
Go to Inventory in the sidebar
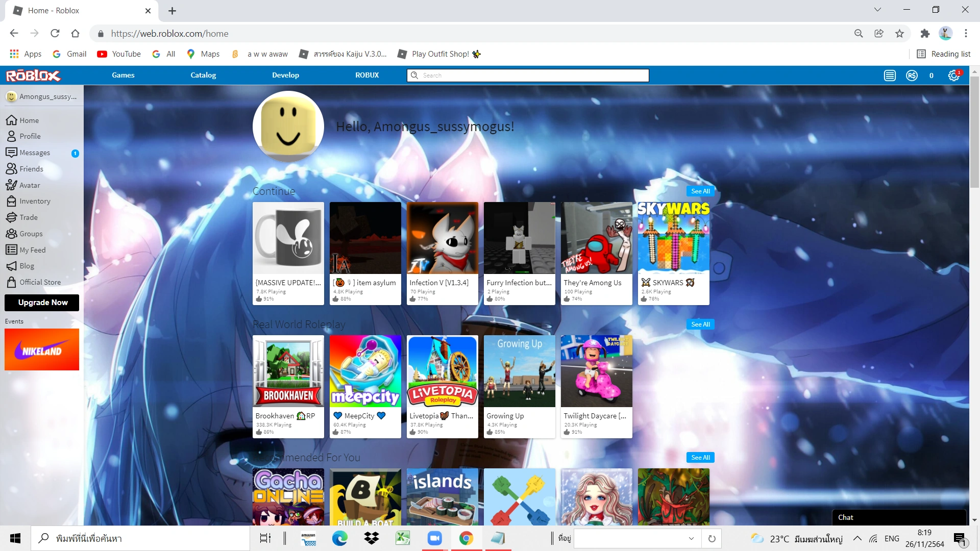tap(35, 201)
